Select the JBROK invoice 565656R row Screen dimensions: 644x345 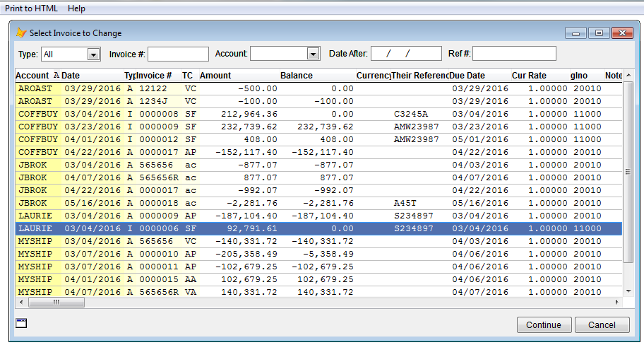[318, 177]
